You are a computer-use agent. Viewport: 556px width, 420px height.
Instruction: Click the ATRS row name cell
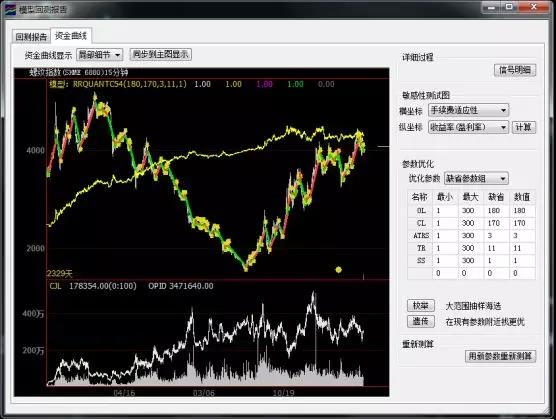421,236
